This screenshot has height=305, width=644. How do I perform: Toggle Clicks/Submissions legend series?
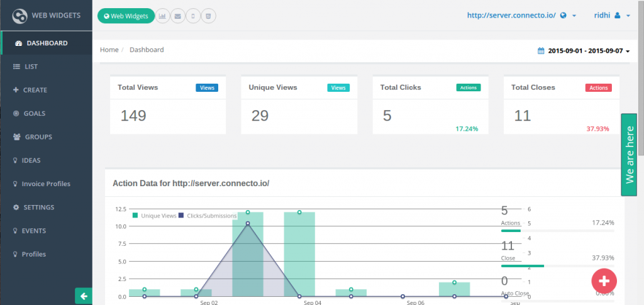tap(208, 216)
